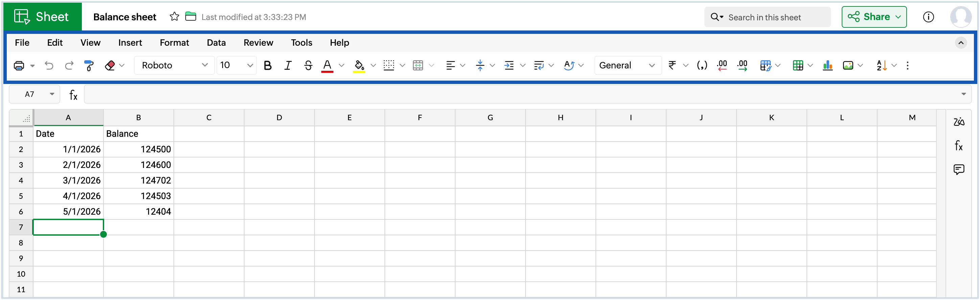Open the borders tool
Image resolution: width=980 pixels, height=300 pixels.
(389, 65)
